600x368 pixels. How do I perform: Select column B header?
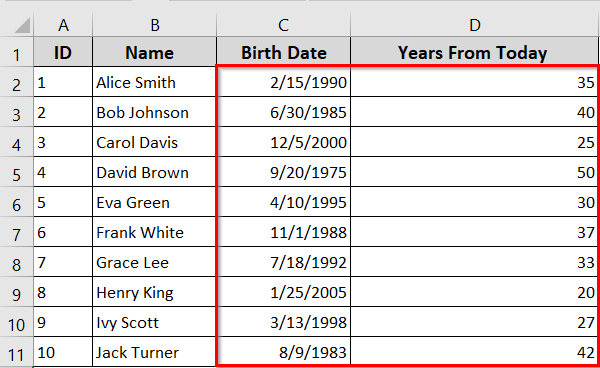coord(155,25)
